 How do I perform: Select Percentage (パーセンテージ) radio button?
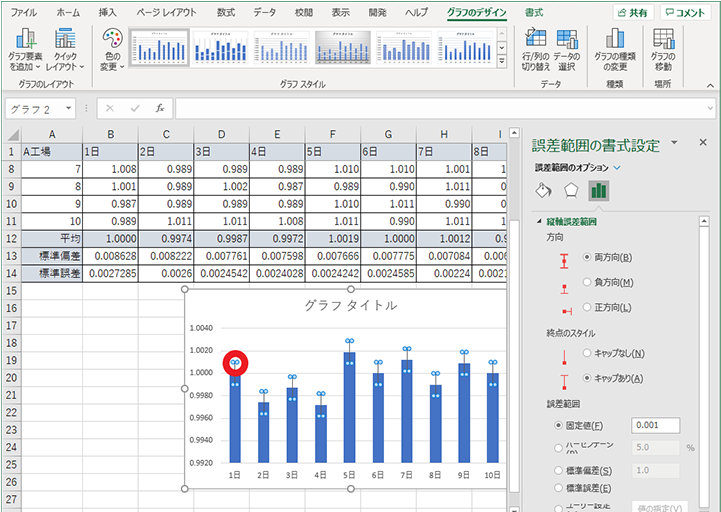tap(558, 447)
